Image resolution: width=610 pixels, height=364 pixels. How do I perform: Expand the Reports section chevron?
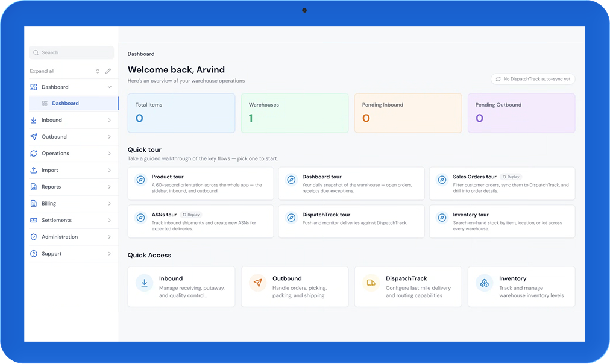(x=110, y=187)
